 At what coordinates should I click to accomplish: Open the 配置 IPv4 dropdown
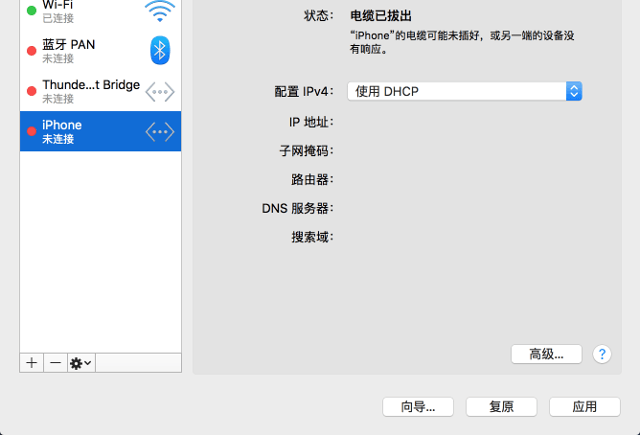[464, 91]
